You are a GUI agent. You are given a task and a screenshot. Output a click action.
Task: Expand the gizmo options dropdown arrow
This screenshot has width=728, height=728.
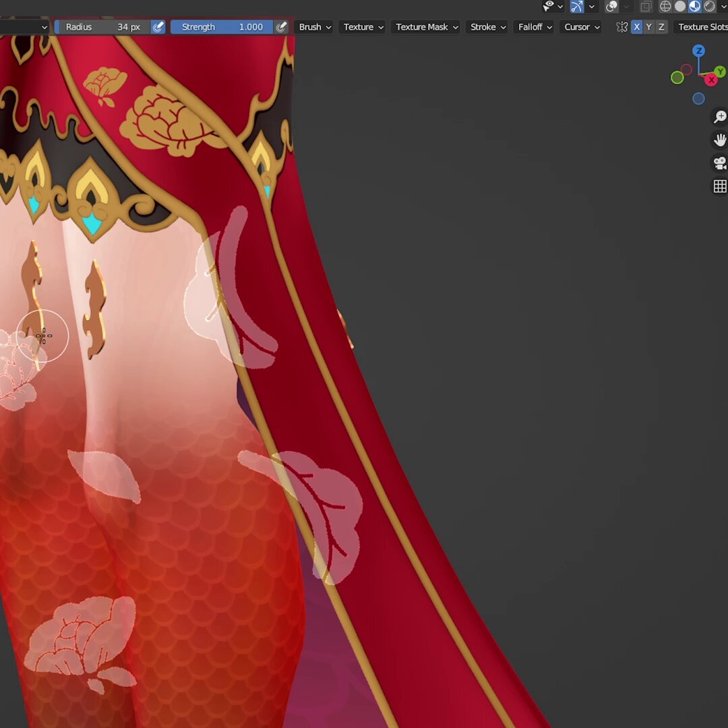pyautogui.click(x=592, y=7)
